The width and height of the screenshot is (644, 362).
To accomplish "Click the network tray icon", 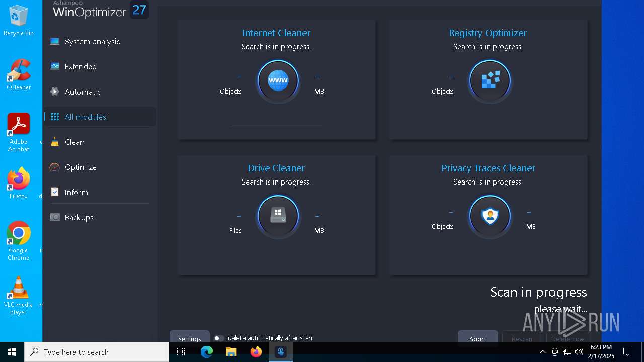I will pyautogui.click(x=567, y=352).
